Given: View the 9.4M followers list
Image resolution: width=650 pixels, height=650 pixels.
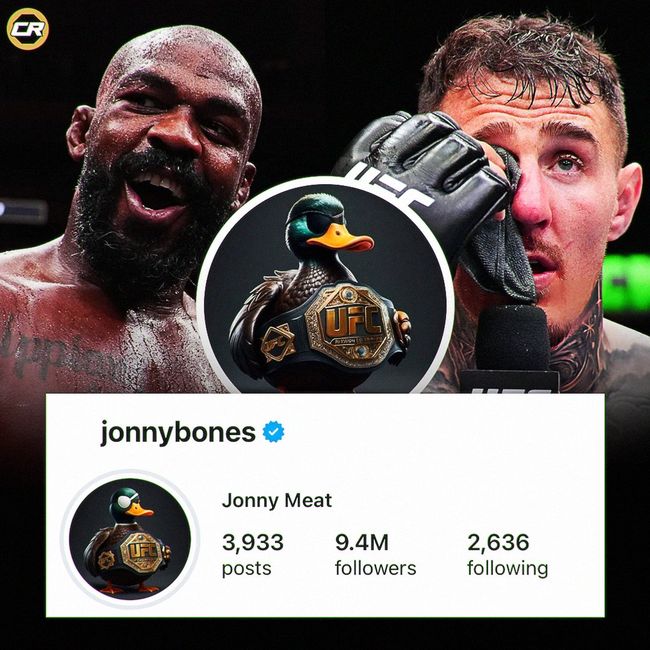Looking at the screenshot, I should point(376,554).
